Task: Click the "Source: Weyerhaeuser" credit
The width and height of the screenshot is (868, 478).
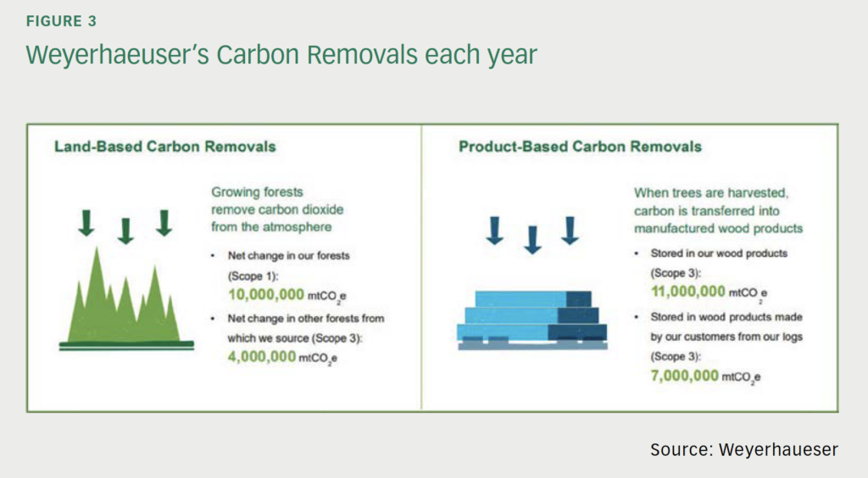Action: click(x=744, y=449)
